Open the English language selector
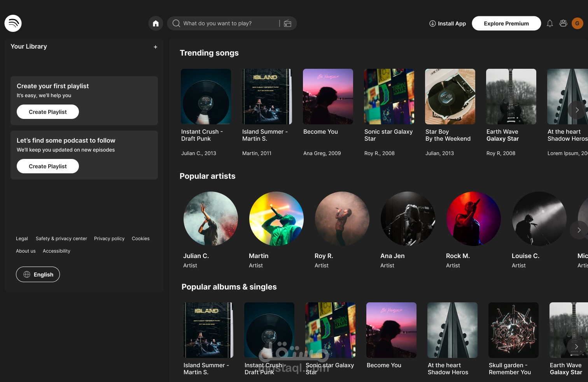This screenshot has height=382, width=588. [38, 274]
